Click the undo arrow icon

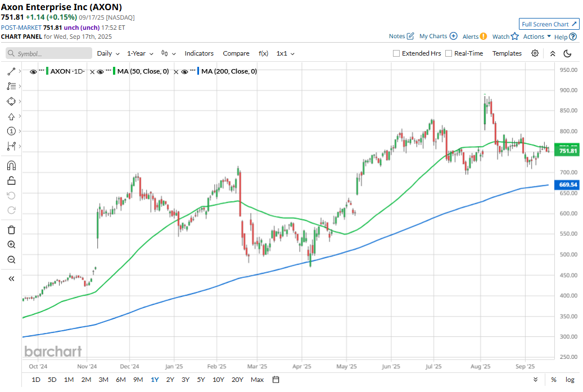(x=11, y=195)
